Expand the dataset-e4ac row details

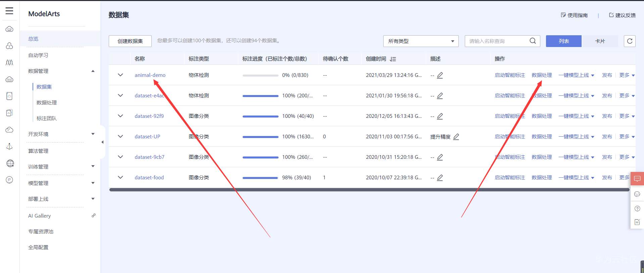pos(120,95)
